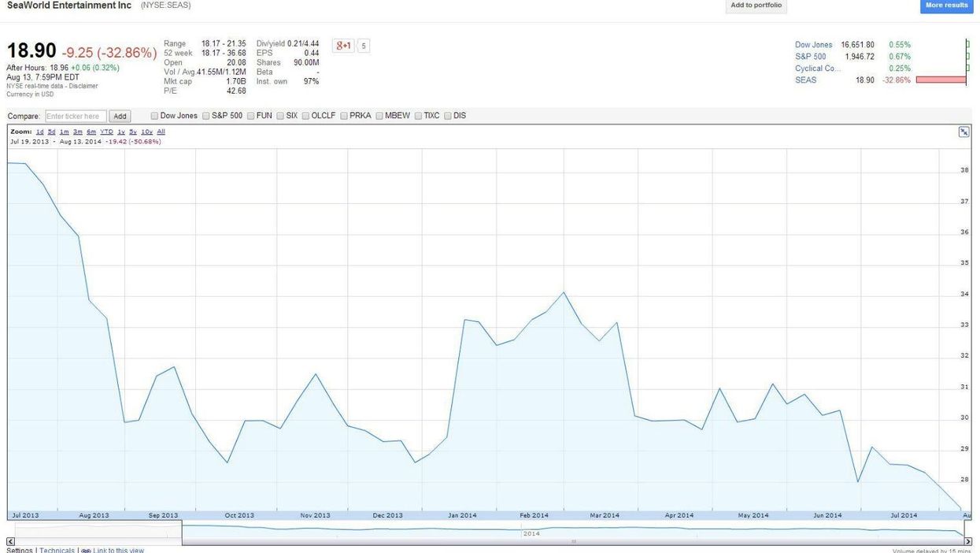The image size is (980, 553).
Task: Show the All zoom range
Action: [x=161, y=132]
